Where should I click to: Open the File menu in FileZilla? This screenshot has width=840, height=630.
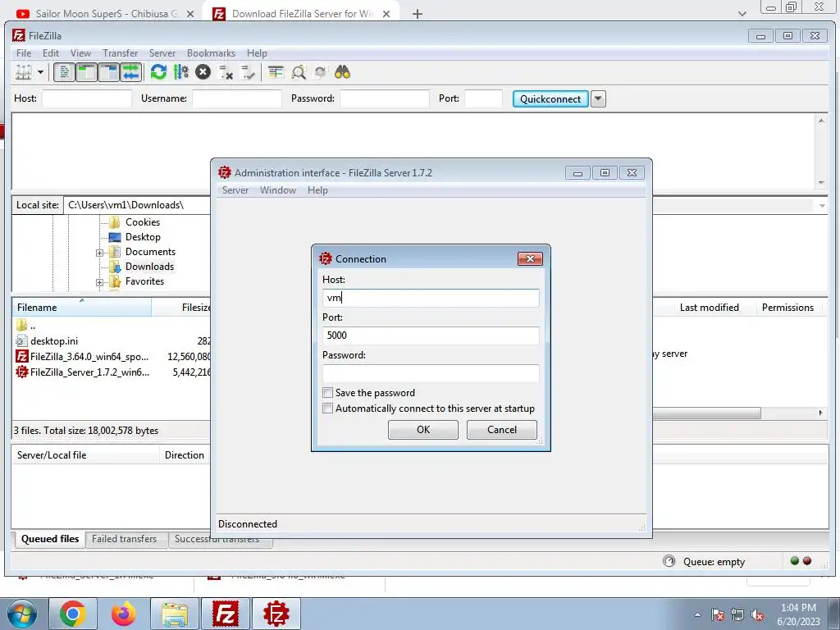24,53
